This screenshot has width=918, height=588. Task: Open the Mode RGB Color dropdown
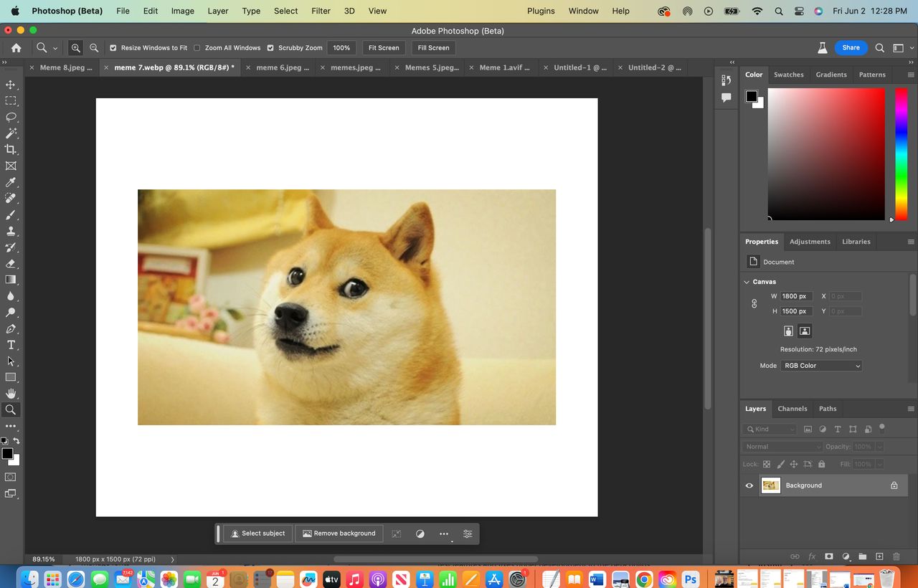[x=821, y=366]
